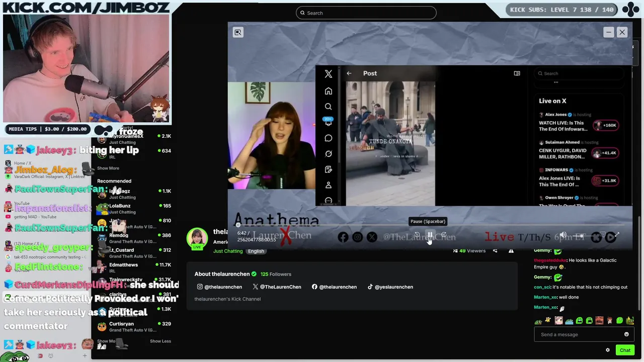Open the Just Chatting category link
Image resolution: width=644 pixels, height=362 pixels.
pyautogui.click(x=228, y=251)
